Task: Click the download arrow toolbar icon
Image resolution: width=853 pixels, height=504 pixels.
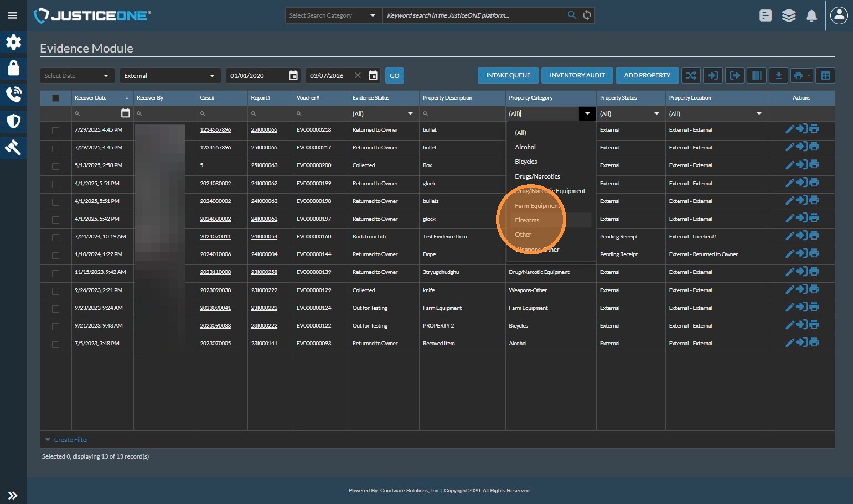Action: tap(778, 76)
